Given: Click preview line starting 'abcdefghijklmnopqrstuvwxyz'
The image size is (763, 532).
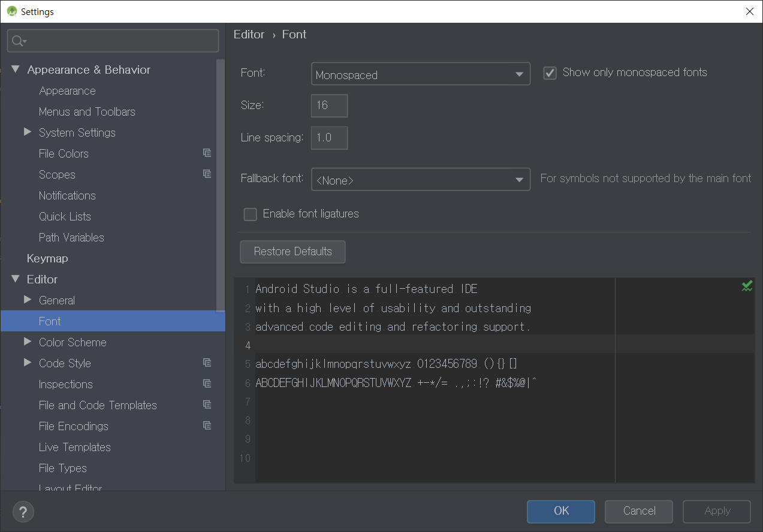Looking at the screenshot, I should pyautogui.click(x=387, y=364).
